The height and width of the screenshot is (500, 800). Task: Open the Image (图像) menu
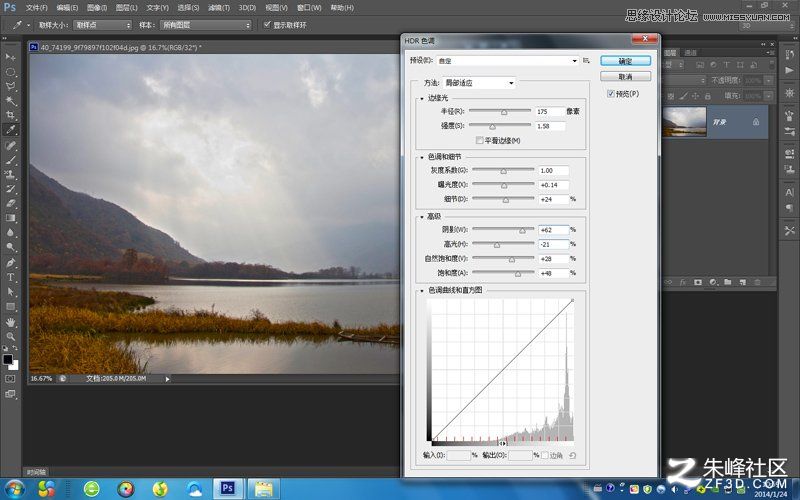(x=96, y=8)
